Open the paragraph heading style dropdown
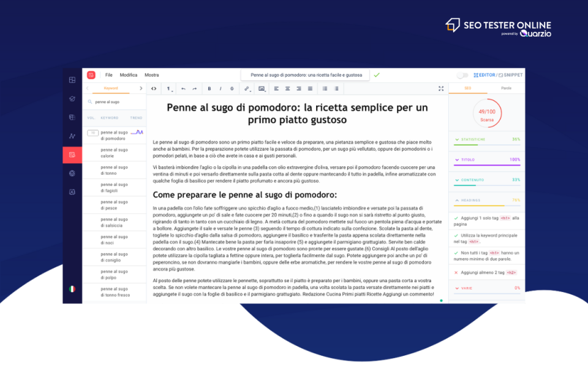The height and width of the screenshot is (368, 588). tap(169, 88)
